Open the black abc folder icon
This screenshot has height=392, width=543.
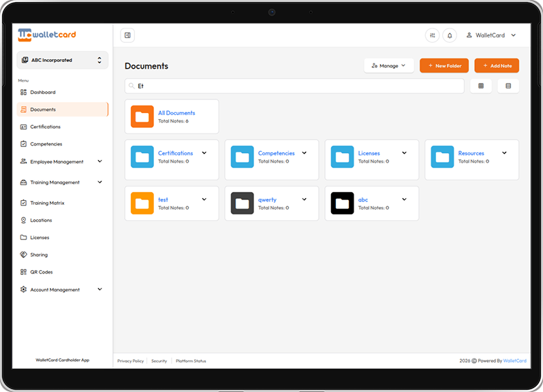[342, 203]
